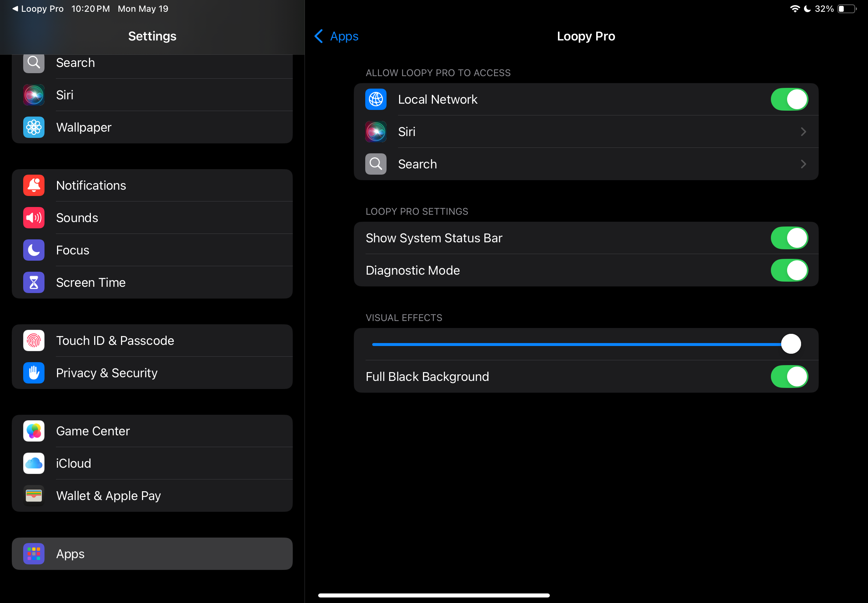Tap the 32% battery percentage
The image size is (868, 603).
(x=824, y=9)
